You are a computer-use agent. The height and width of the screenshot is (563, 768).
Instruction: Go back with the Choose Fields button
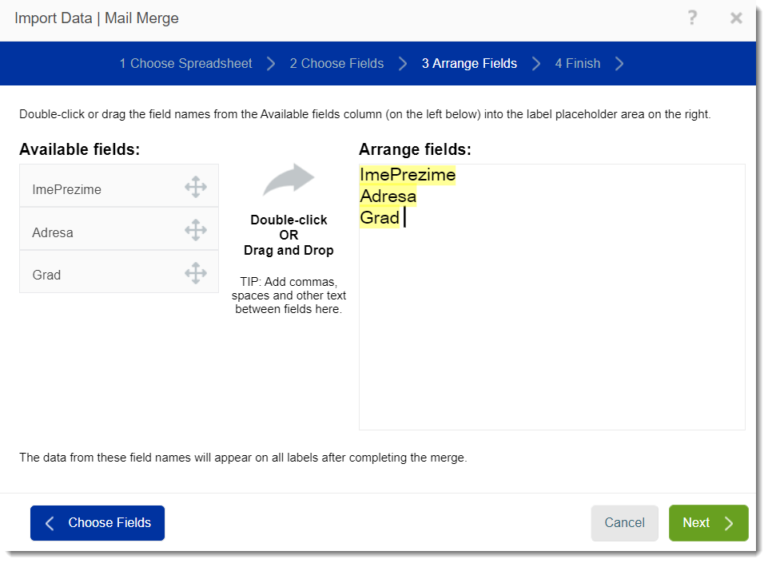coord(97,523)
